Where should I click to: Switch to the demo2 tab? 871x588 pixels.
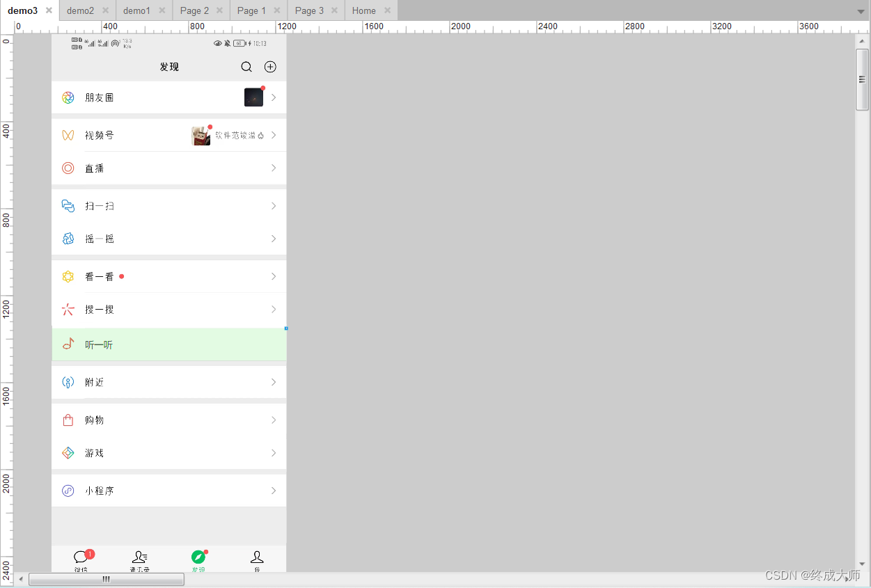pyautogui.click(x=81, y=10)
